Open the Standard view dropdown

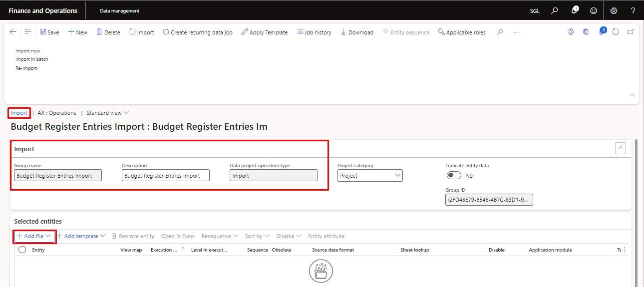click(x=108, y=113)
